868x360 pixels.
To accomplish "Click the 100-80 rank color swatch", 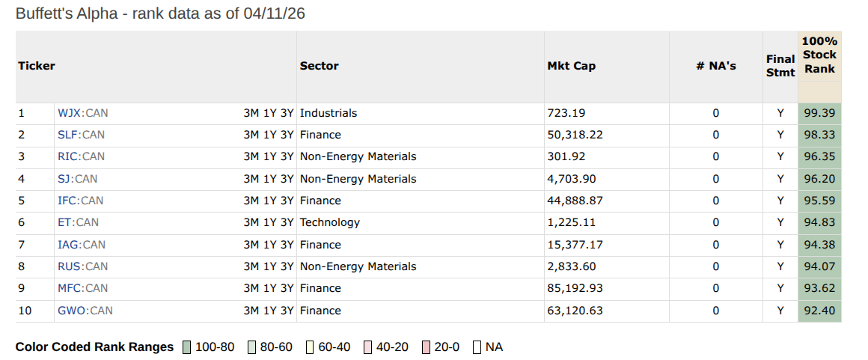I will 186,347.
